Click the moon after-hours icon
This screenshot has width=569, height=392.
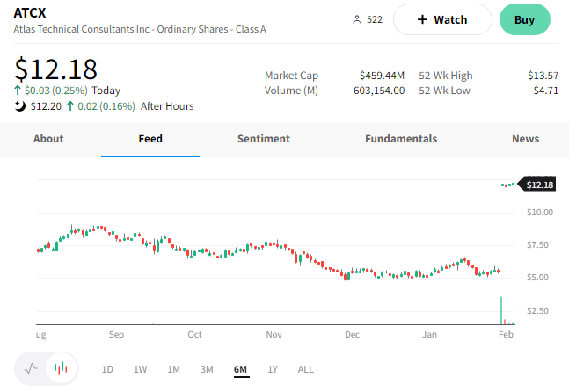click(20, 106)
